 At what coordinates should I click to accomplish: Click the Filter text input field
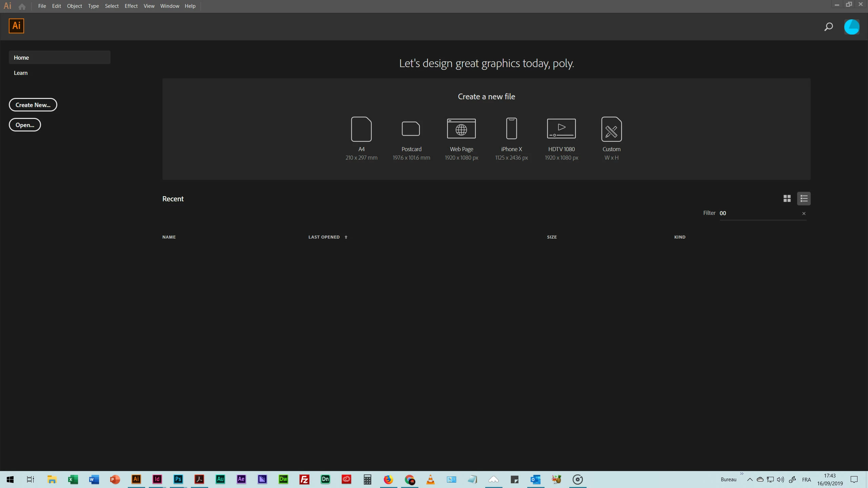[759, 213]
